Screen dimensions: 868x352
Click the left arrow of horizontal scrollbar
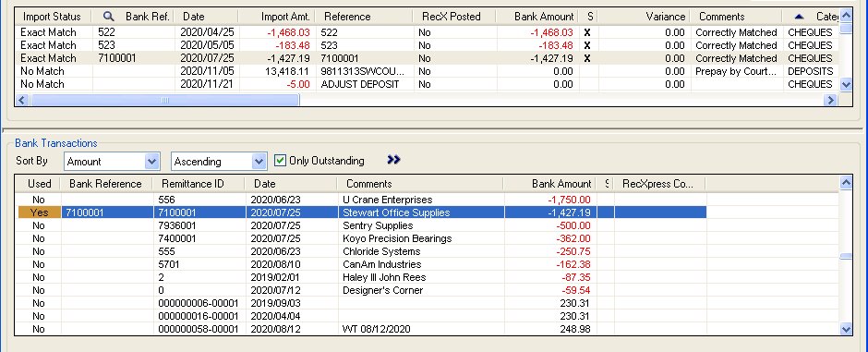tap(22, 100)
